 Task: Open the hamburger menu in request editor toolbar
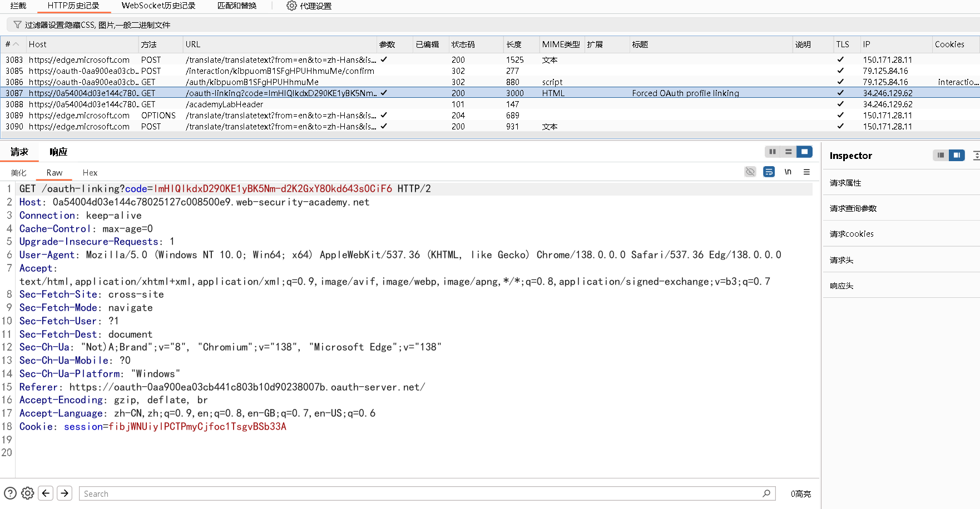click(x=806, y=172)
